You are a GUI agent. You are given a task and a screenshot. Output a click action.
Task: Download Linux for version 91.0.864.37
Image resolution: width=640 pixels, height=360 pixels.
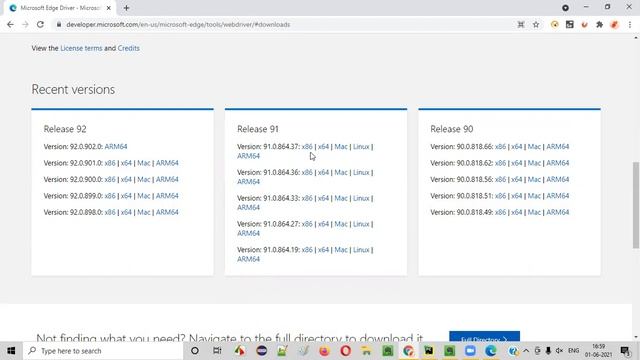(x=361, y=147)
